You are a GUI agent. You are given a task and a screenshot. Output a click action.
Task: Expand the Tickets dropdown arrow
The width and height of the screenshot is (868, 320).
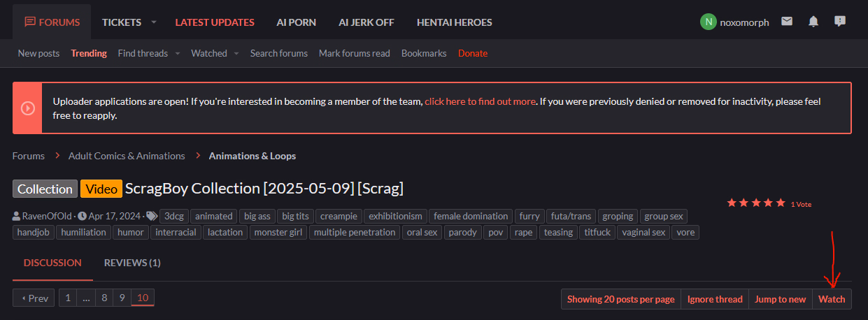[154, 22]
